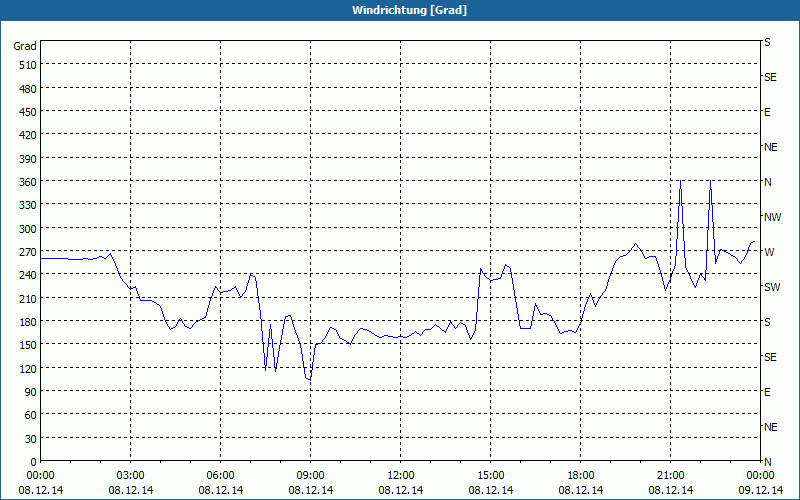Click the time label "09:00" on the x-axis

pyautogui.click(x=311, y=476)
